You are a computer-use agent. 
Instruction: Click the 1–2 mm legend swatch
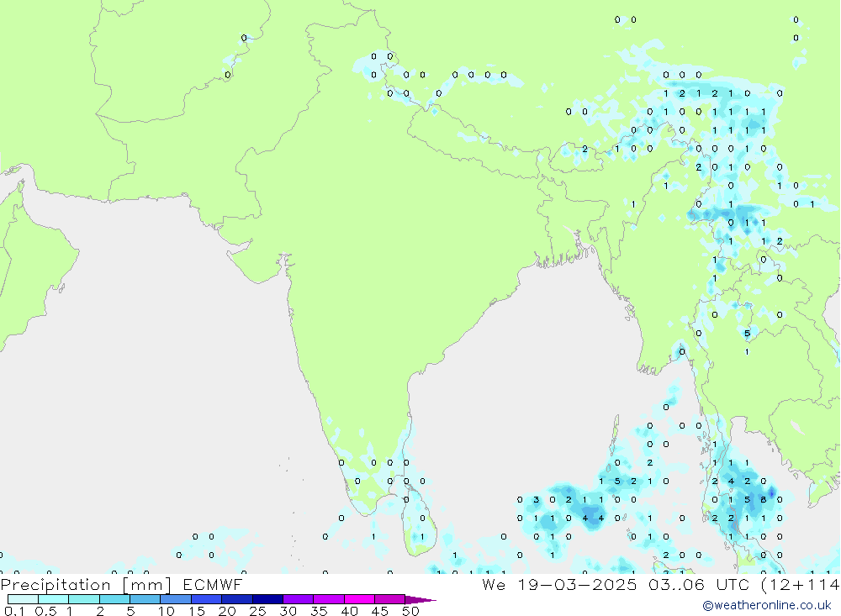click(84, 599)
